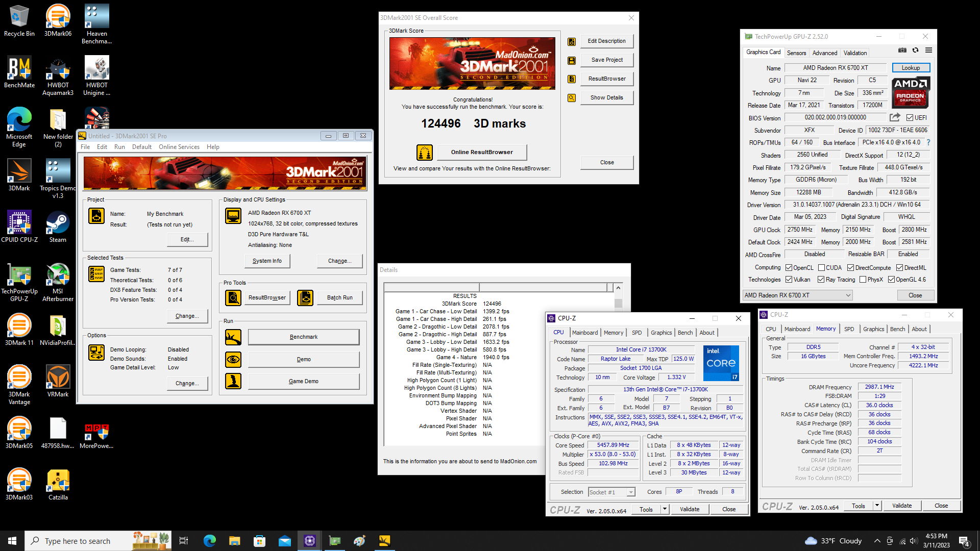
Task: Click the Show Details magnifier icon
Action: [x=572, y=98]
